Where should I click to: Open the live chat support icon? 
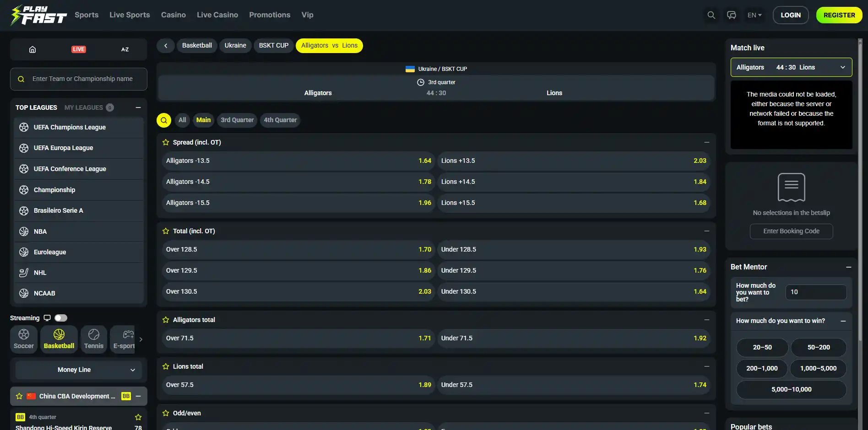(732, 15)
